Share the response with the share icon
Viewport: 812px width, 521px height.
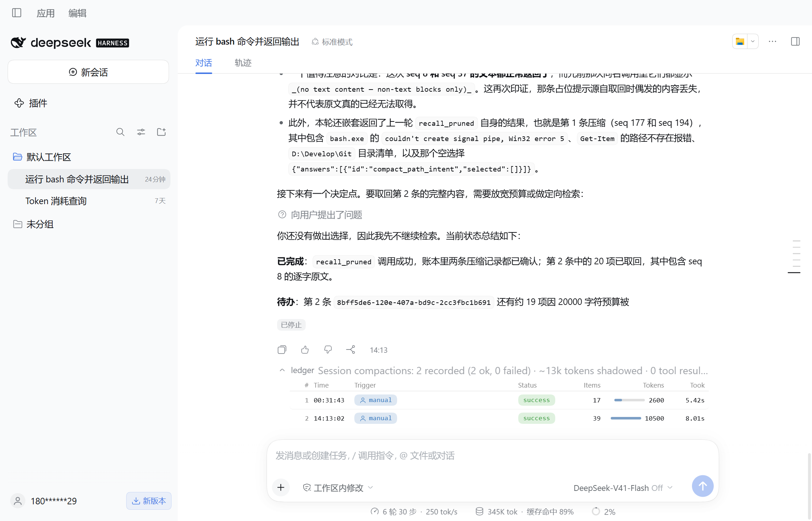(351, 350)
